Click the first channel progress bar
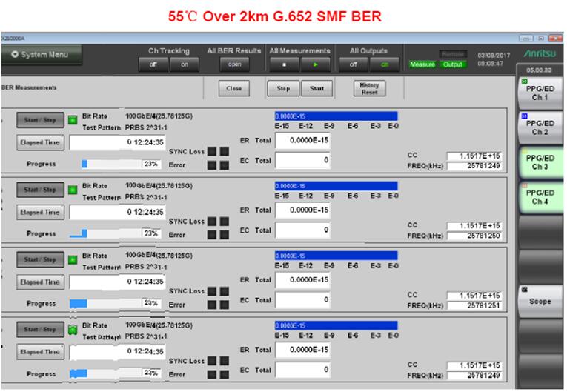 (111, 163)
